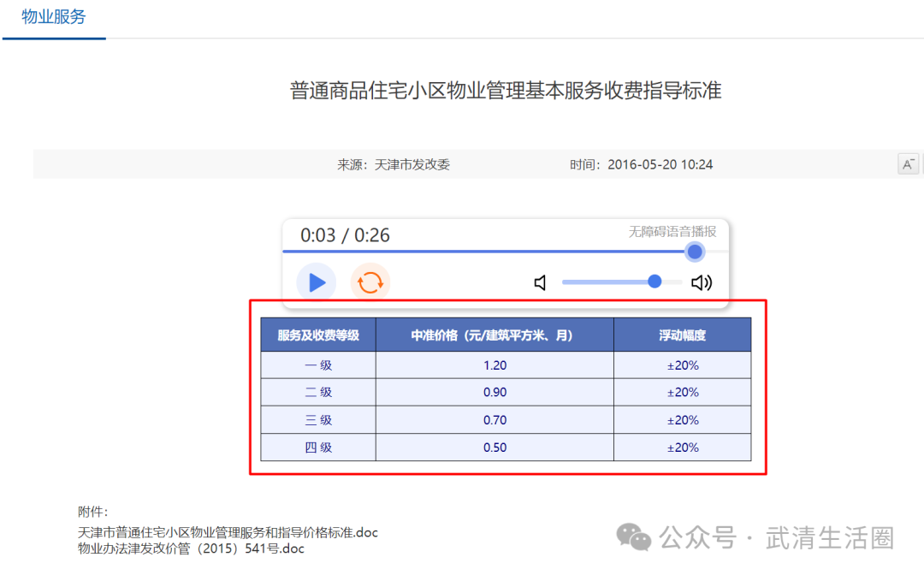This screenshot has width=924, height=575.
Task: Click the muted speaker icon
Action: (x=540, y=282)
